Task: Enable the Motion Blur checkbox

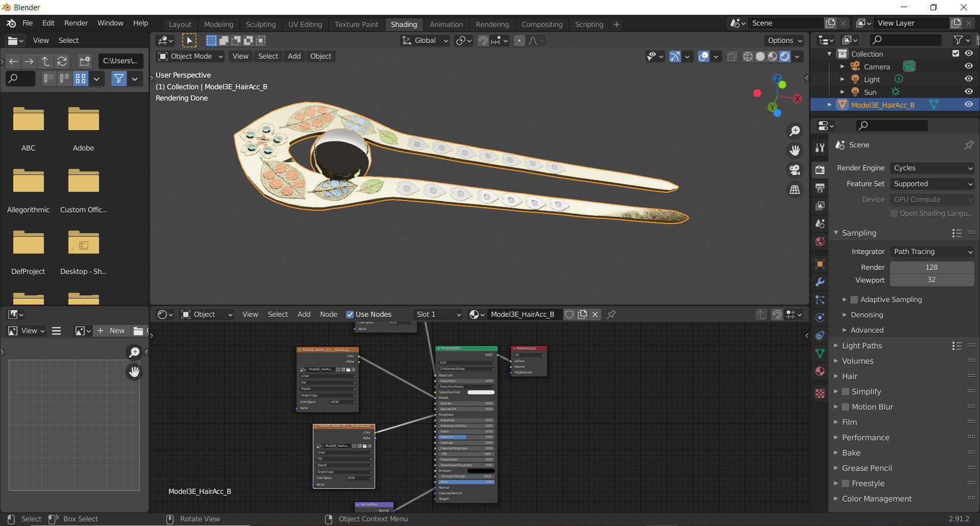Action: click(845, 407)
